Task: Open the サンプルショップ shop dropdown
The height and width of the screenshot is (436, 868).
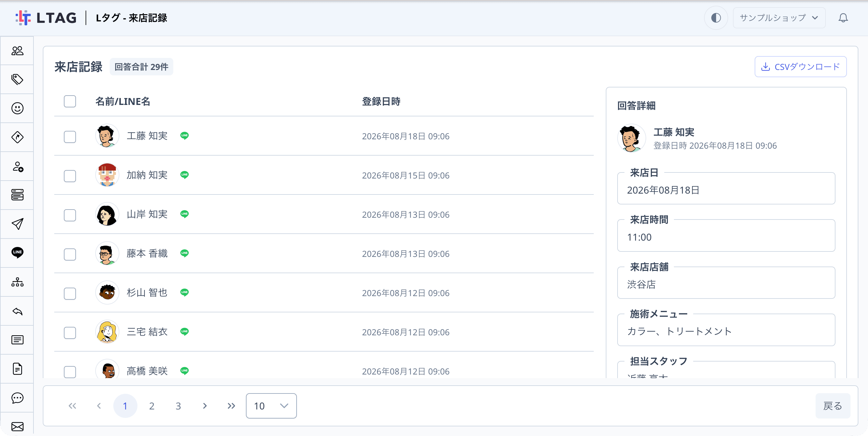Action: (779, 18)
